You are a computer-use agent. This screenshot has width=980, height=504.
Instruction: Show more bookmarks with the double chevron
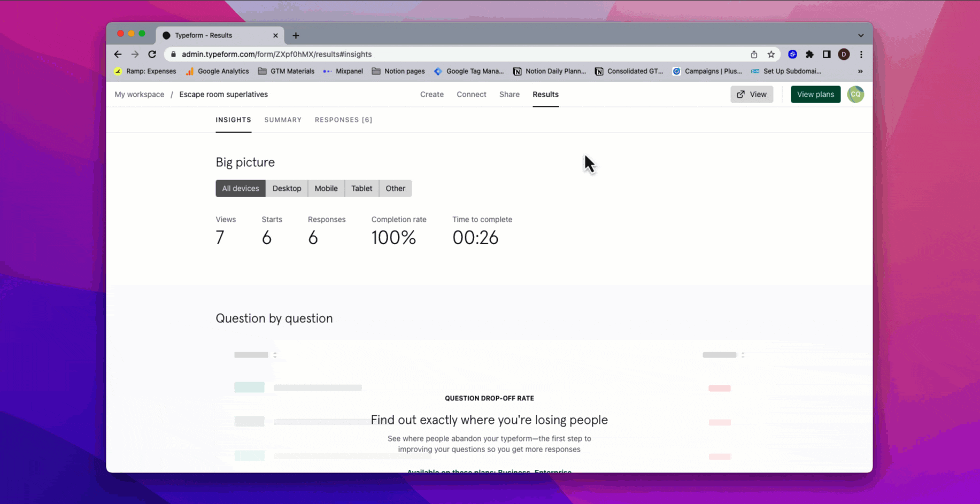pyautogui.click(x=860, y=71)
